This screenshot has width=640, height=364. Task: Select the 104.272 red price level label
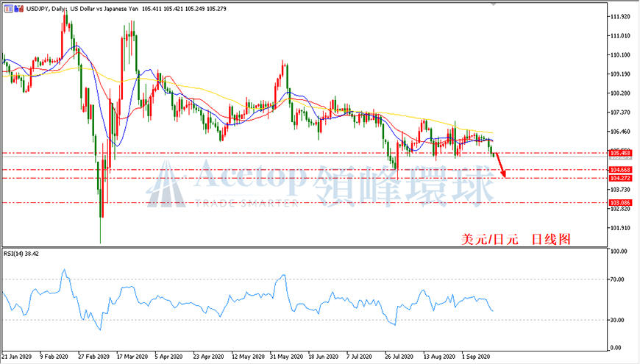[620, 179]
